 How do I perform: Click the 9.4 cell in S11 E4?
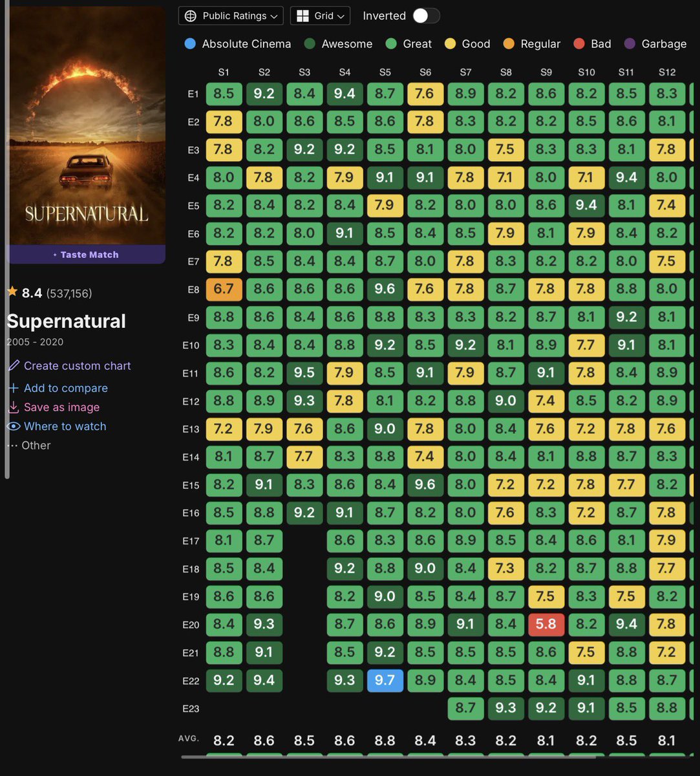tap(626, 177)
